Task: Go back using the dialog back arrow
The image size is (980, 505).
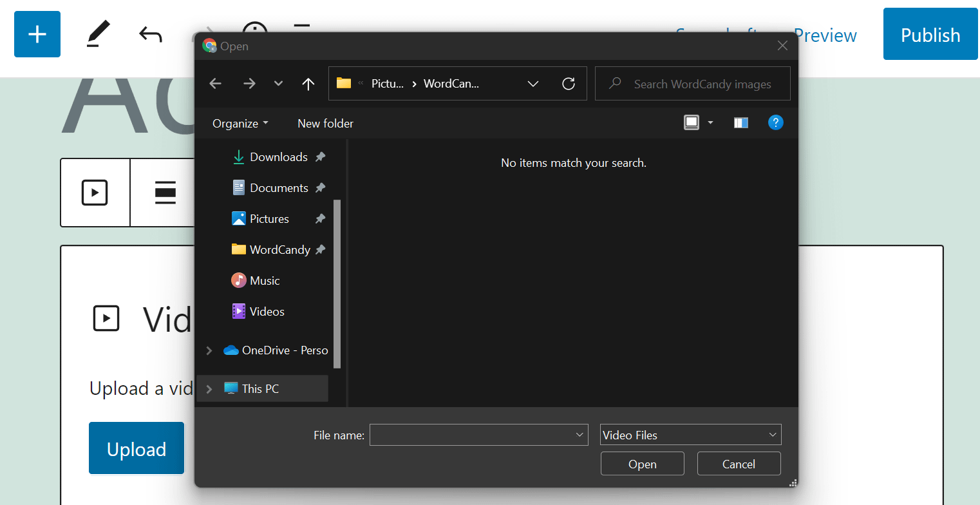Action: pyautogui.click(x=215, y=83)
